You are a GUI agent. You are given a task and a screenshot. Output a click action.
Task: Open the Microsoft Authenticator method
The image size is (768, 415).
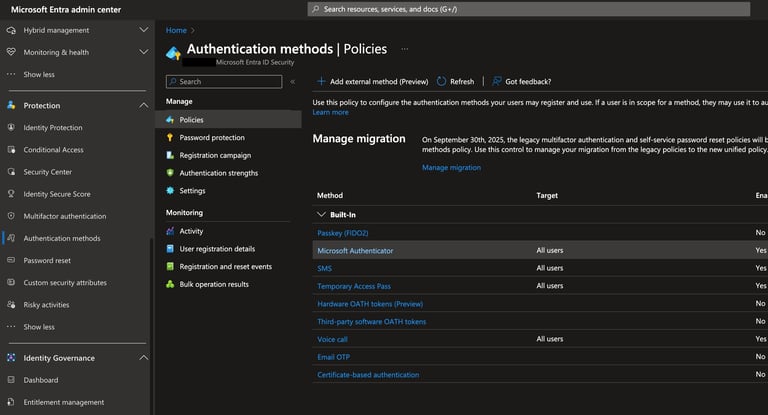(x=355, y=250)
